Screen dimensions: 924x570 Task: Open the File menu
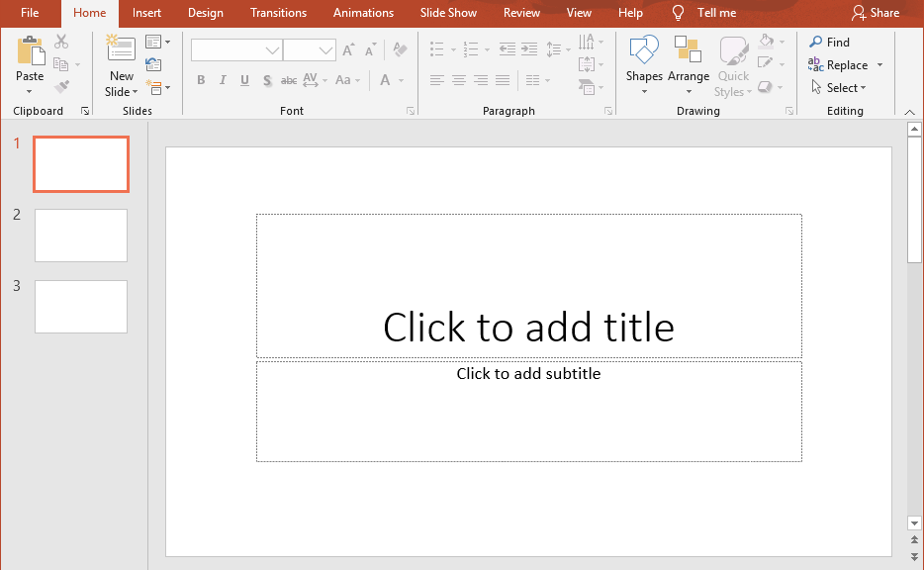coord(30,13)
